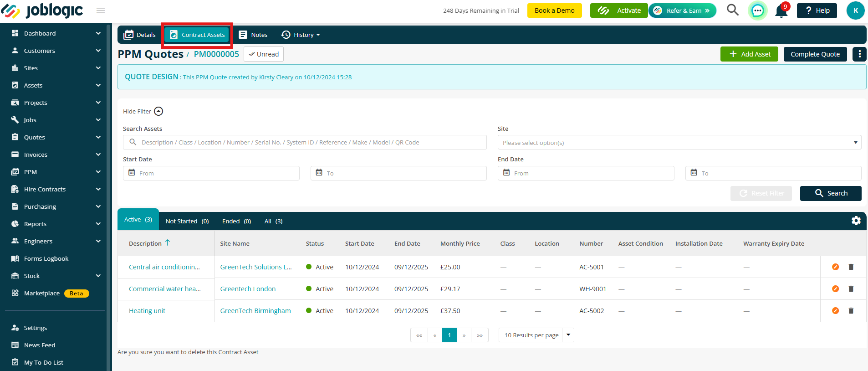
Task: Open the Refer & Earn button
Action: click(x=683, y=10)
